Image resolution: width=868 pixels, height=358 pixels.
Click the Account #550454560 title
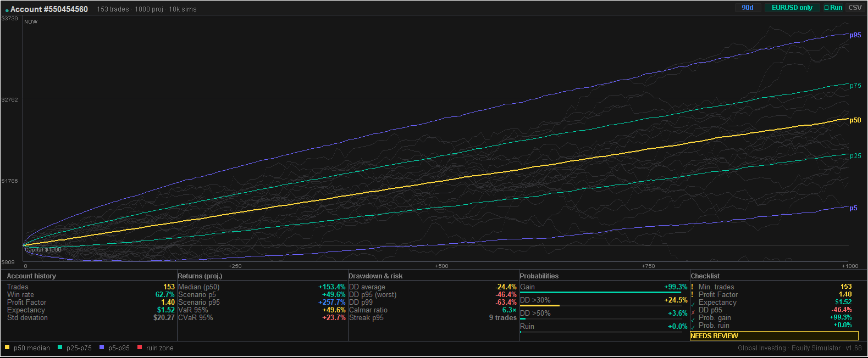coord(49,9)
